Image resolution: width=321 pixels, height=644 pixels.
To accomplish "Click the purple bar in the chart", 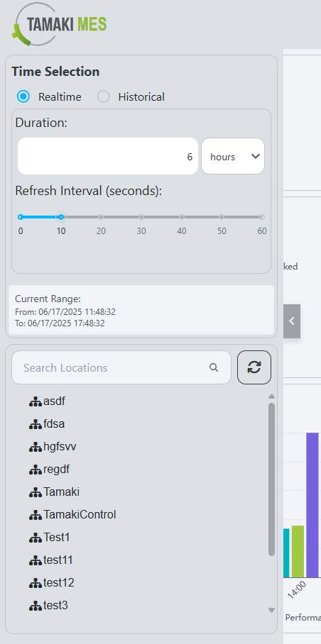I will pos(312,505).
